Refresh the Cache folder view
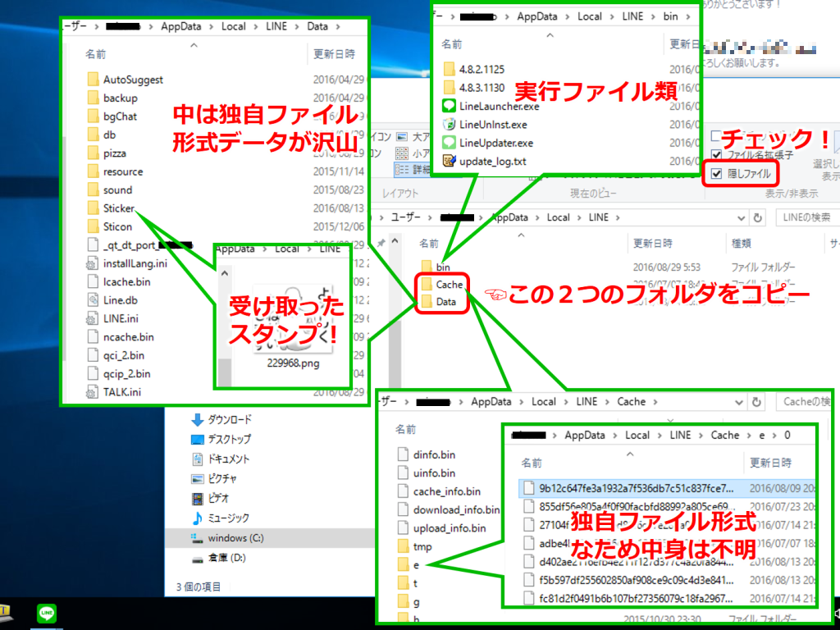 pyautogui.click(x=756, y=402)
